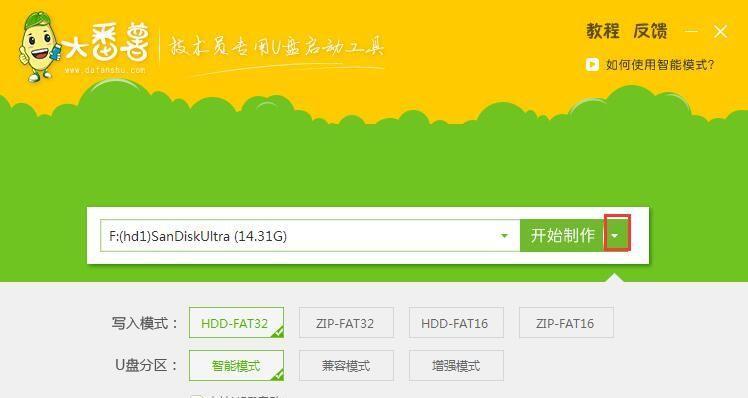Open the 如何使用智能模式? help link

click(x=660, y=65)
